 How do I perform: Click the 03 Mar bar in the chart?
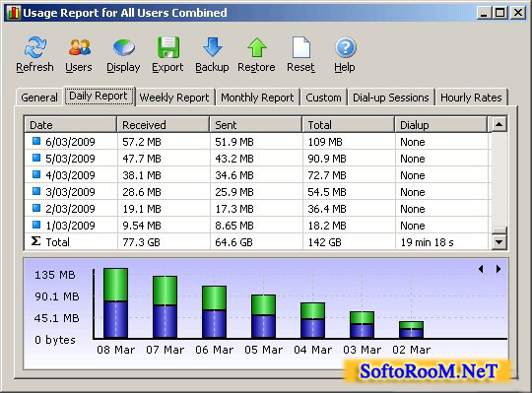click(362, 325)
